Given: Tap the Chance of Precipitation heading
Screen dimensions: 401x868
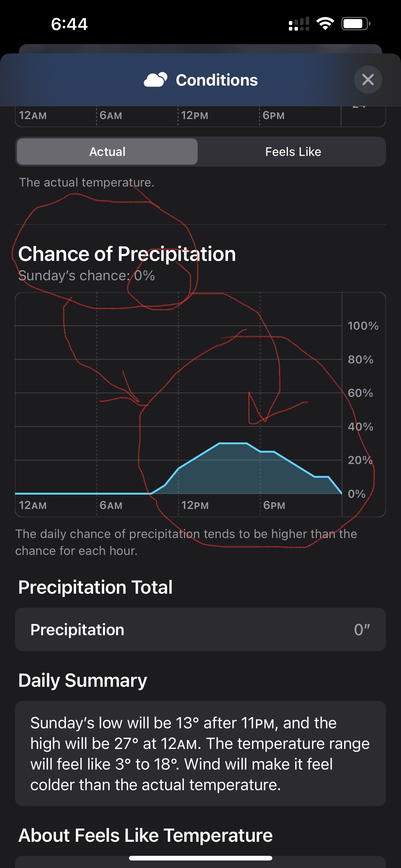Looking at the screenshot, I should pos(127,254).
